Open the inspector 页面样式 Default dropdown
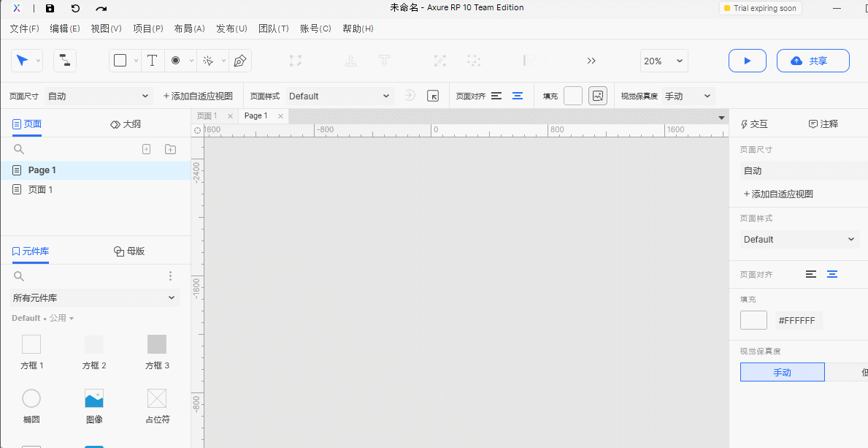 (799, 240)
